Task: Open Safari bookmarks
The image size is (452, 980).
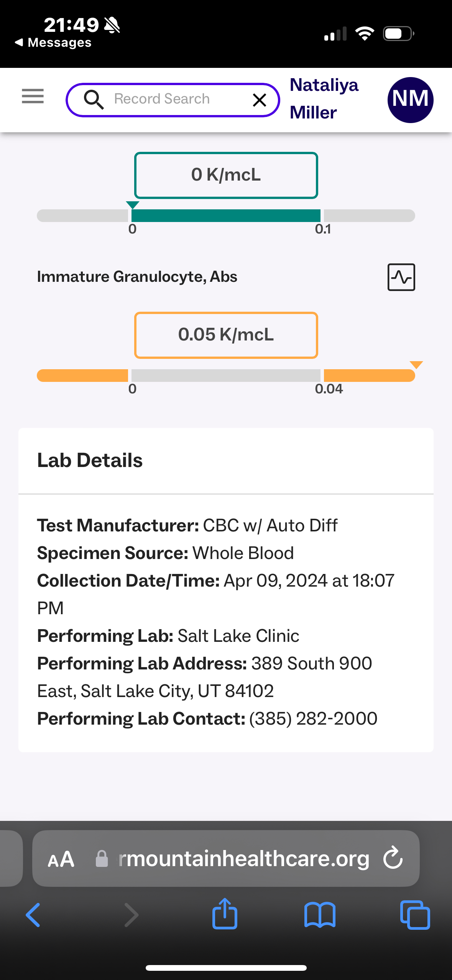Action: tap(320, 915)
